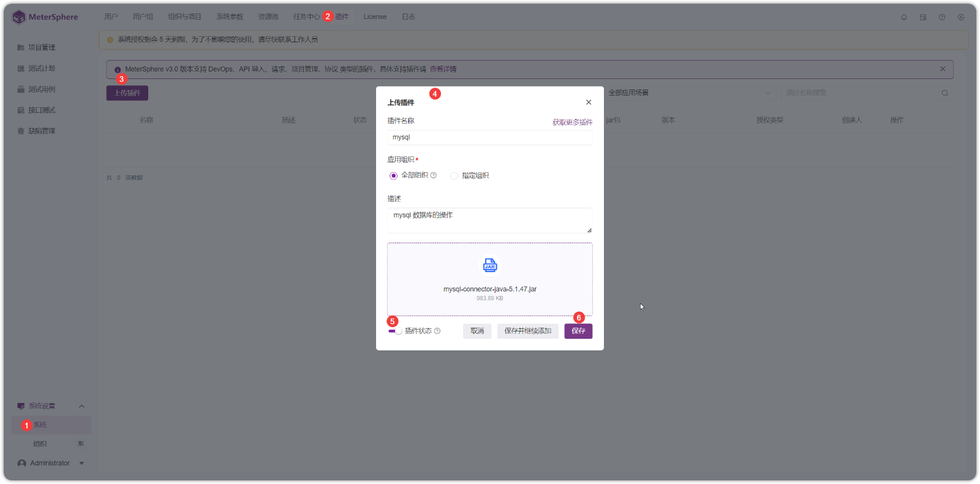Close the 上传插件 dialog with the X

point(589,102)
